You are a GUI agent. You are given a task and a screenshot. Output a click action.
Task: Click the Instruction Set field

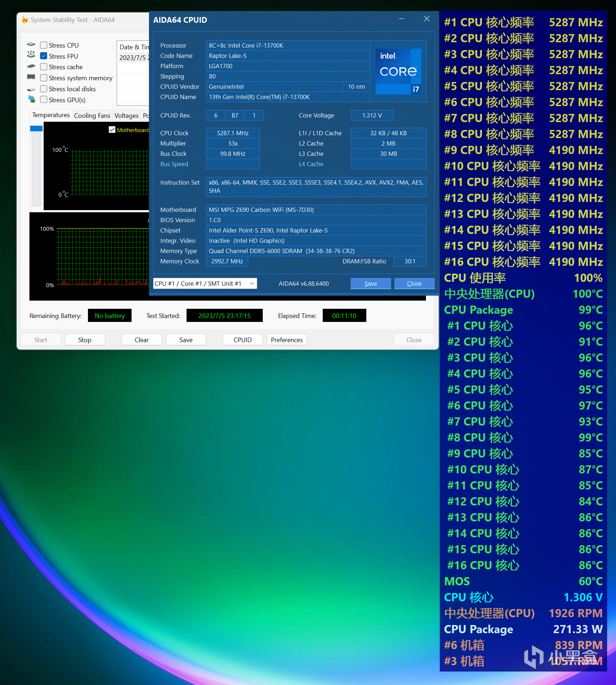tap(316, 187)
